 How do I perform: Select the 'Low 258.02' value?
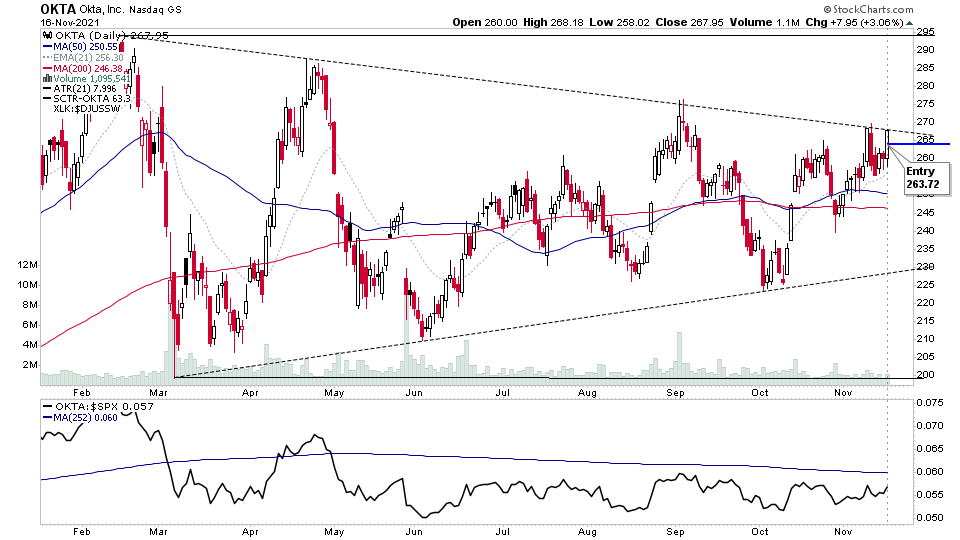click(619, 22)
